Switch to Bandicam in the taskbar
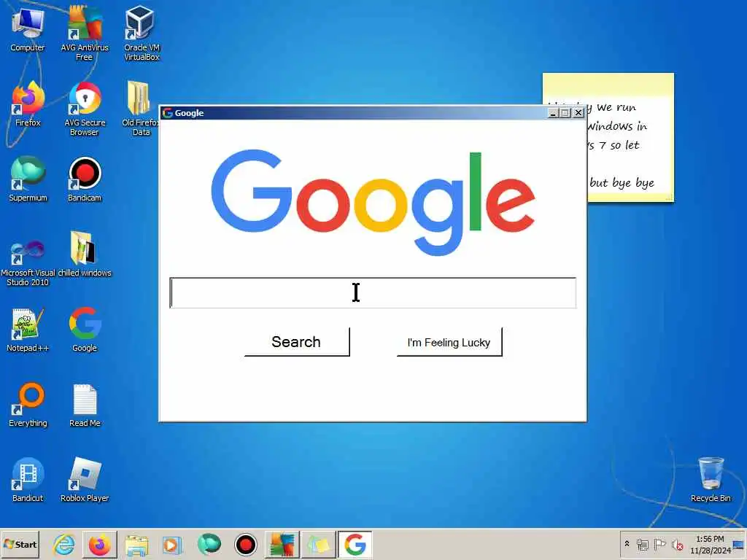 (246, 545)
